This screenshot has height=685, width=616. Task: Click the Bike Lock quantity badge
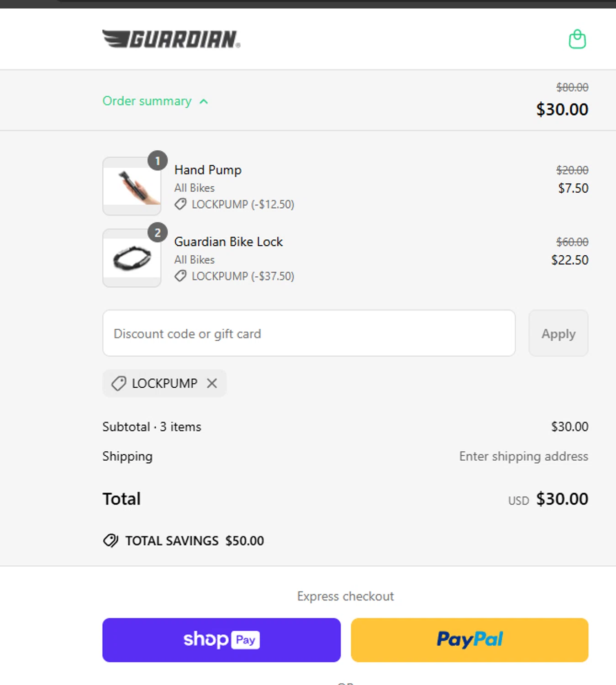click(x=158, y=233)
